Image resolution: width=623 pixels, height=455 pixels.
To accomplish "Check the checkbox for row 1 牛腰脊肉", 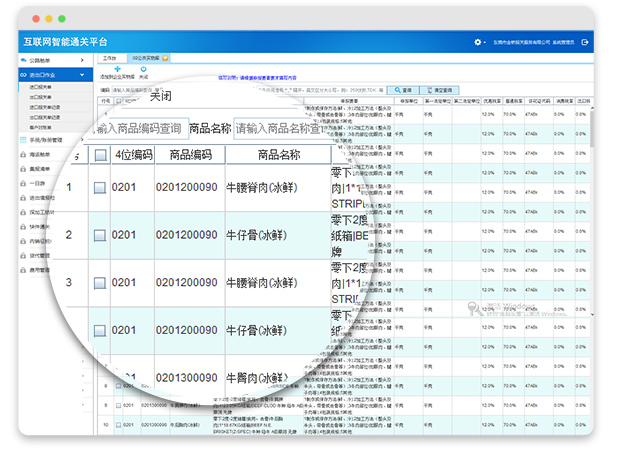I will 100,187.
